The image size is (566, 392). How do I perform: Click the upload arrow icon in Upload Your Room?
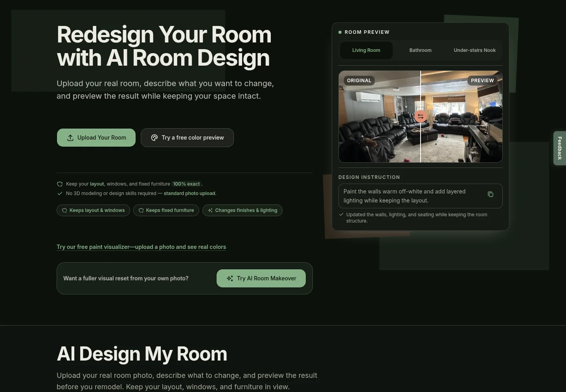pyautogui.click(x=70, y=138)
